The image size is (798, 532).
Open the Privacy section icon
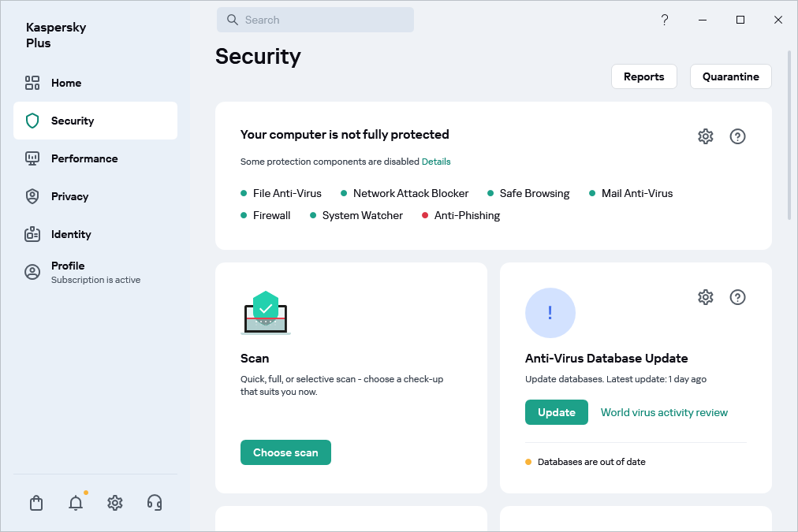click(x=32, y=195)
